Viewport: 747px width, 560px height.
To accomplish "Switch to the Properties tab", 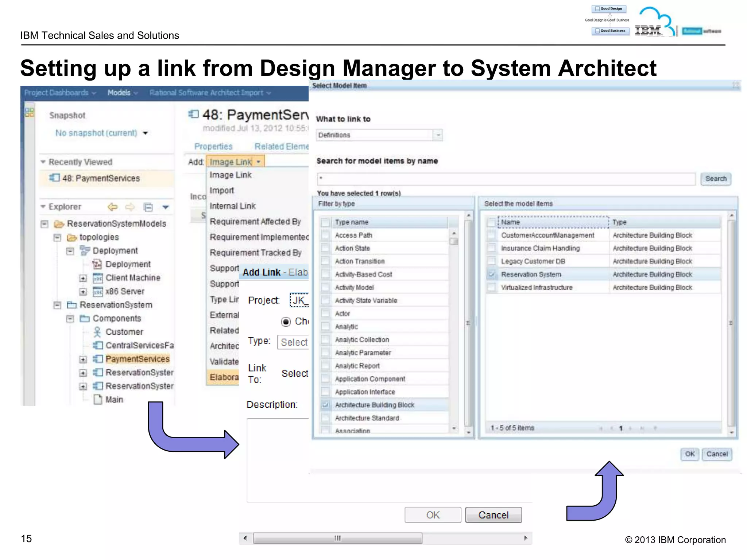I will click(x=213, y=147).
